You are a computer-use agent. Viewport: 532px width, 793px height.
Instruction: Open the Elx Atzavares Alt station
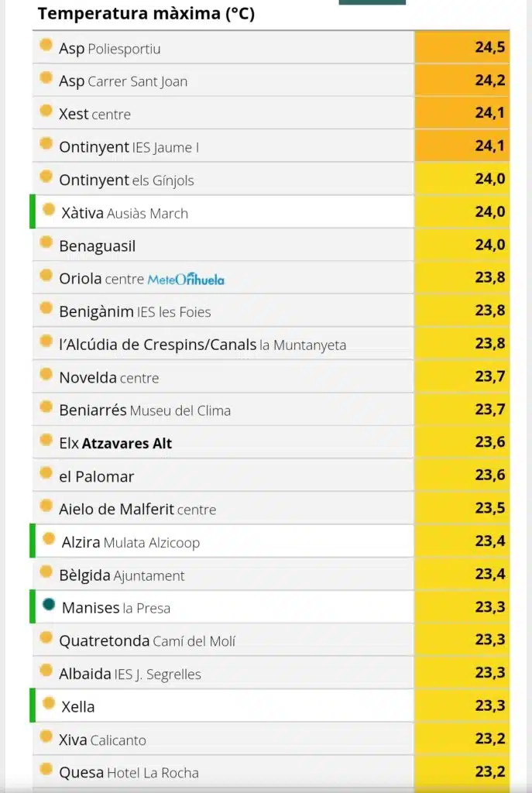(115, 444)
